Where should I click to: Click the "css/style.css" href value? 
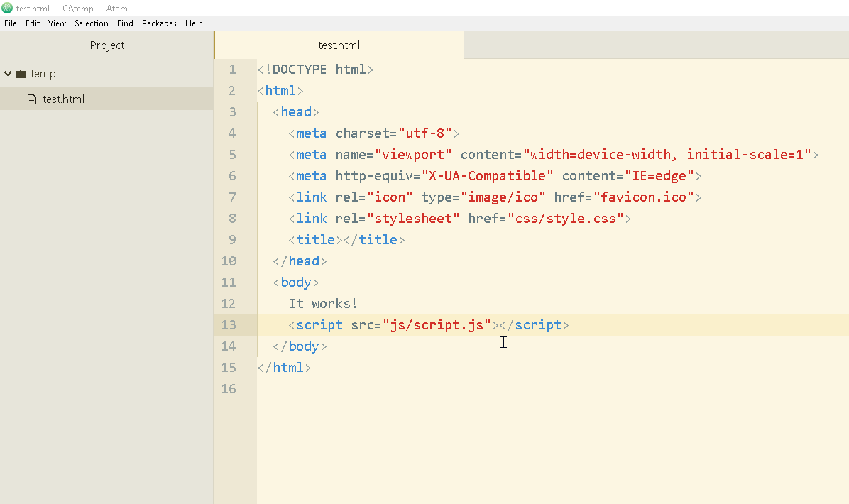(566, 218)
